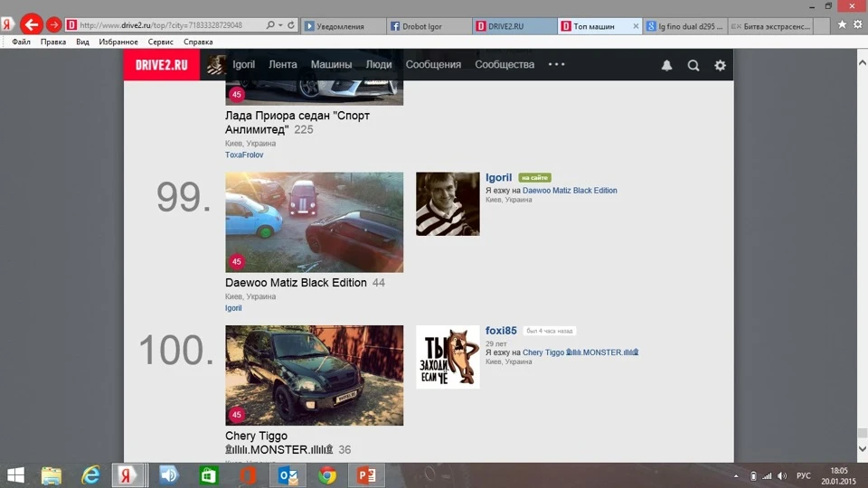The width and height of the screenshot is (868, 488).
Task: Click the DRIVE2.RU red logo
Action: (x=162, y=65)
